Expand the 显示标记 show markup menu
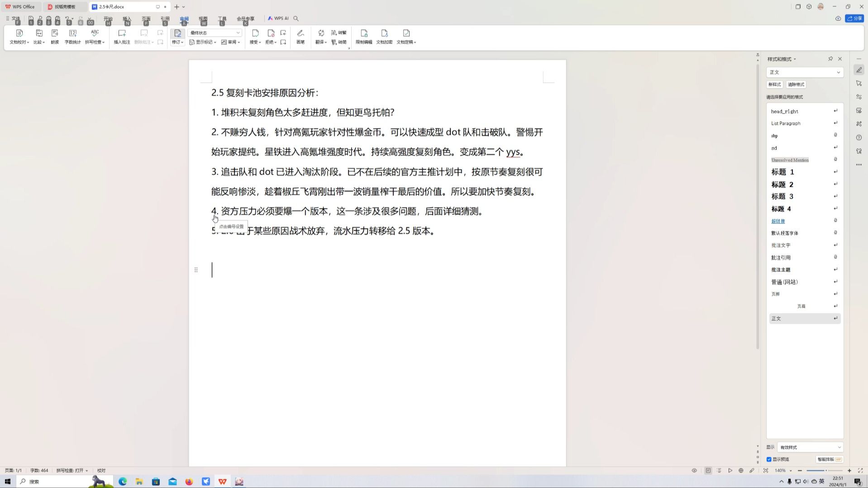 pos(203,42)
